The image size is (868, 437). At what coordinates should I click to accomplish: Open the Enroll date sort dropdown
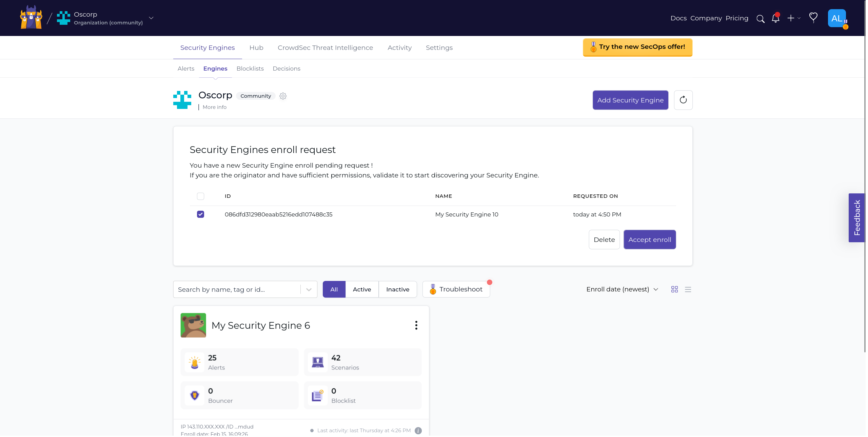[x=622, y=289]
